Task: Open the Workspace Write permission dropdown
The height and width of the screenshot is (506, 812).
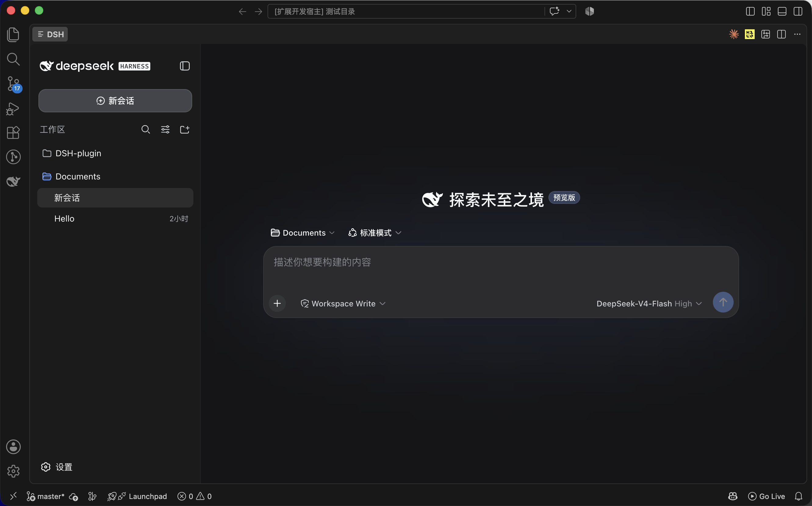Action: (343, 304)
